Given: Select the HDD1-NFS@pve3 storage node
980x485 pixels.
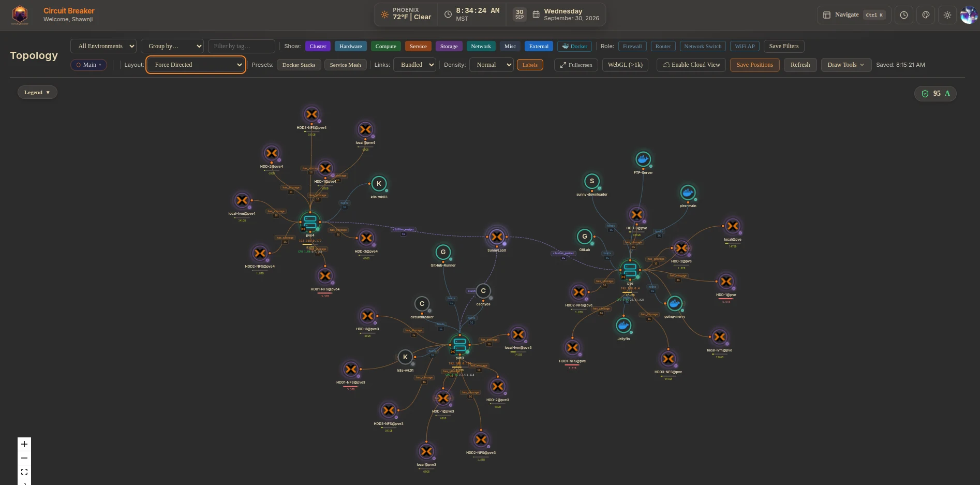Looking at the screenshot, I should click(351, 369).
